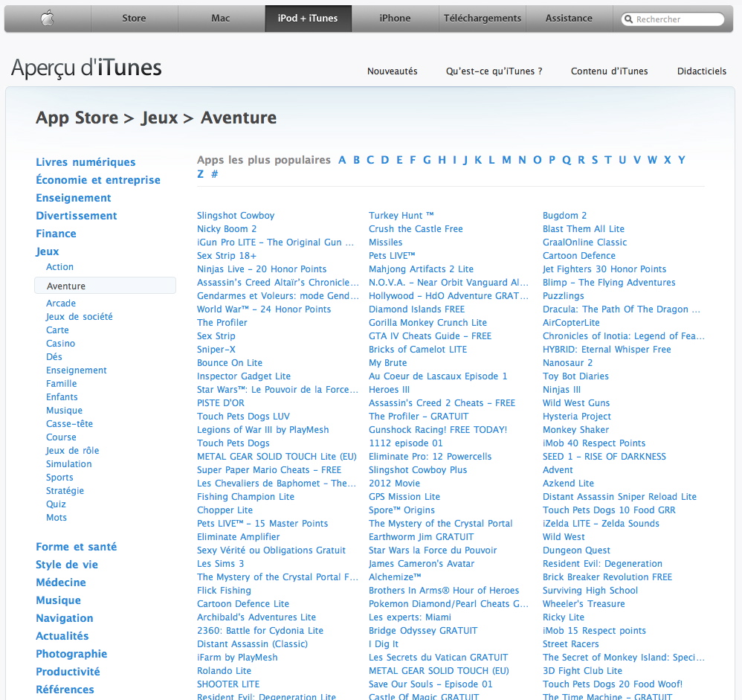Open the Turkey Hunt app
The width and height of the screenshot is (742, 700).
[401, 216]
